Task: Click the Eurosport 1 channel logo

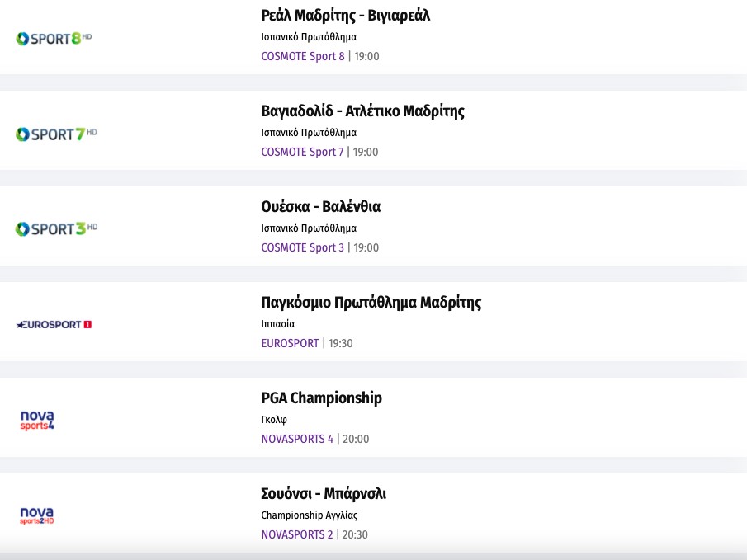Action: pos(54,324)
